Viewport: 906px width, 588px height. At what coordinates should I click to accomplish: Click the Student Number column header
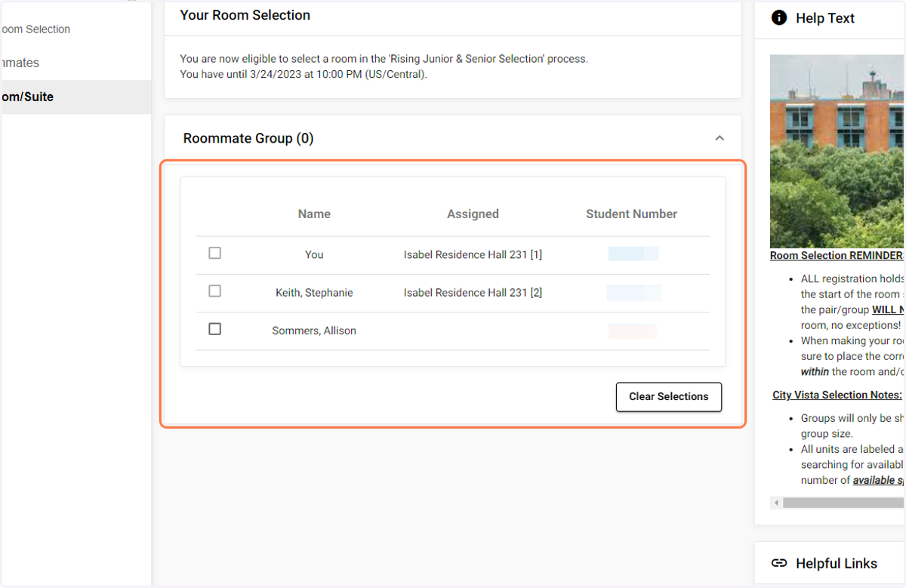pos(631,214)
